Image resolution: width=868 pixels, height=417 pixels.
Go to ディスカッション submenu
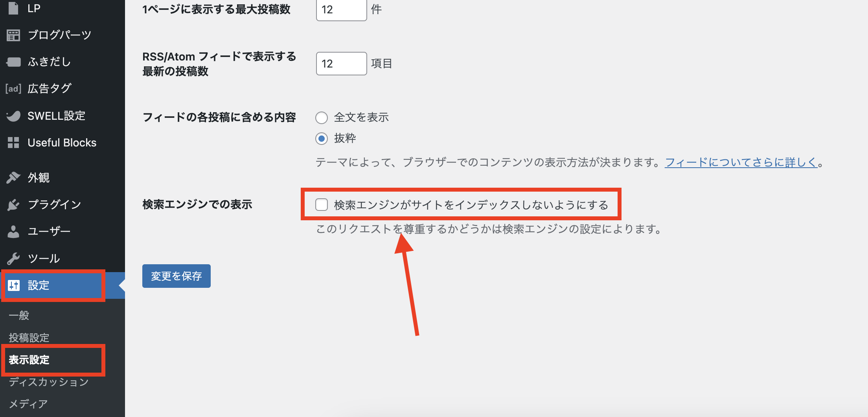pyautogui.click(x=49, y=382)
